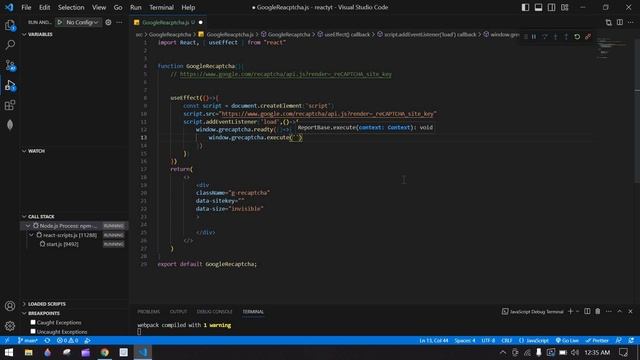Toggle bottom panel layout button

(538, 7)
